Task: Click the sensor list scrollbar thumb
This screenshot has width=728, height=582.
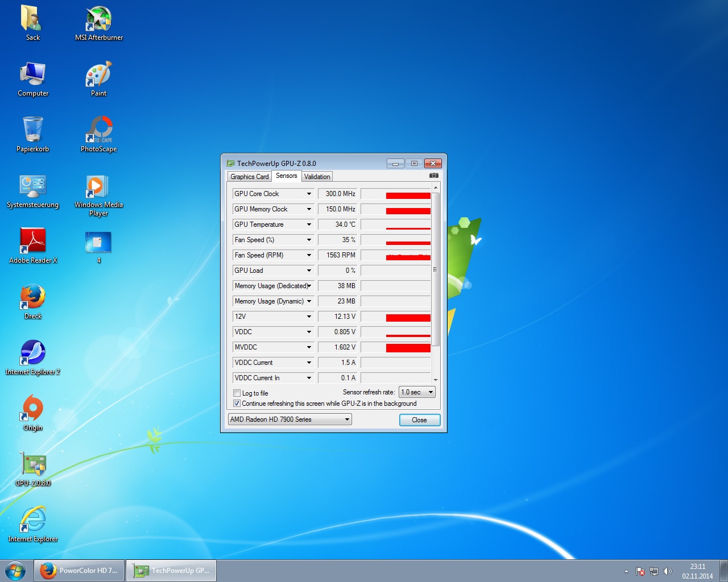Action: (x=436, y=269)
